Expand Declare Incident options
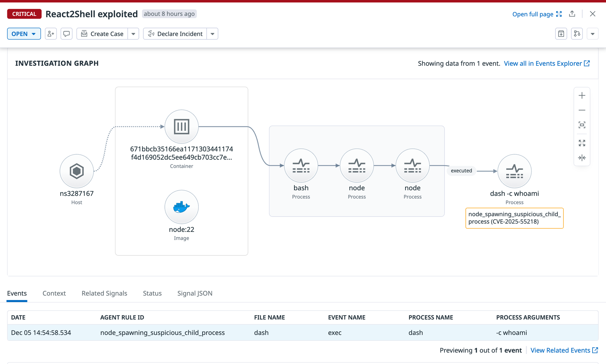 click(x=212, y=34)
